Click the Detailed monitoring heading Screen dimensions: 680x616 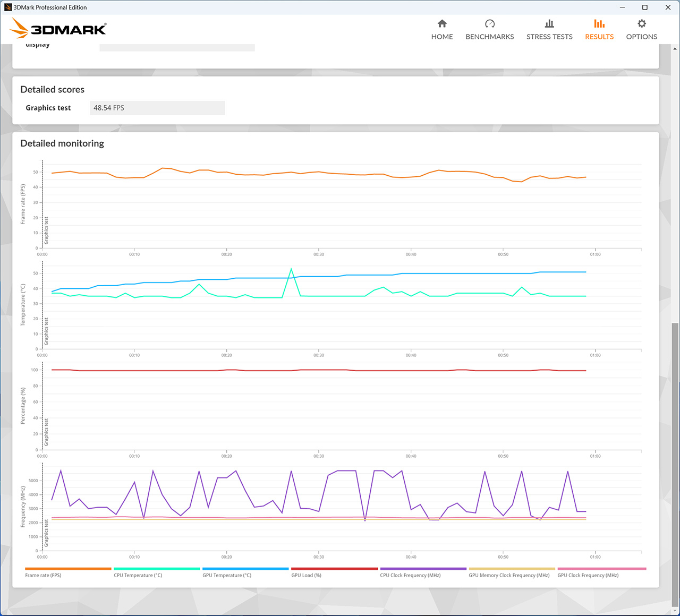[62, 143]
